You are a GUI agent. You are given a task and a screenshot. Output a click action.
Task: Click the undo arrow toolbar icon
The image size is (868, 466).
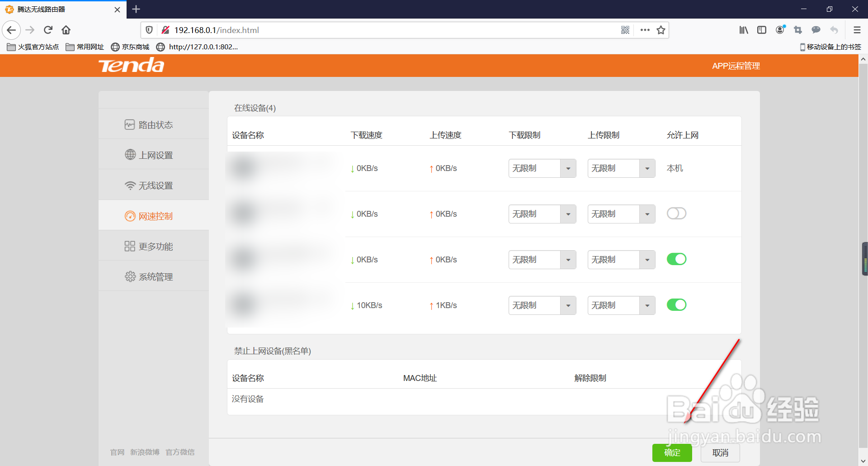click(x=834, y=30)
